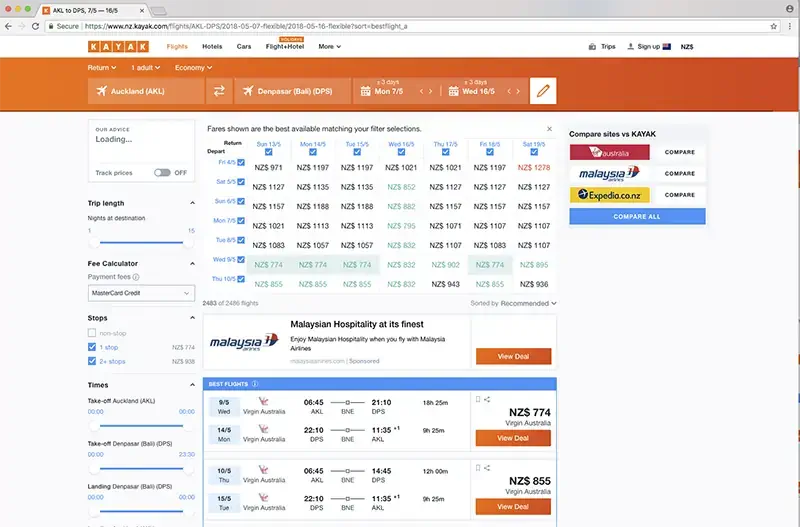
Task: Open the Hotels tab
Action: coord(212,46)
